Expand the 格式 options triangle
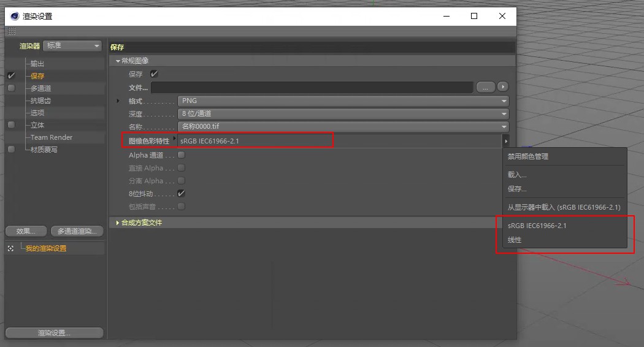Image resolution: width=644 pixels, height=347 pixels. tap(118, 101)
